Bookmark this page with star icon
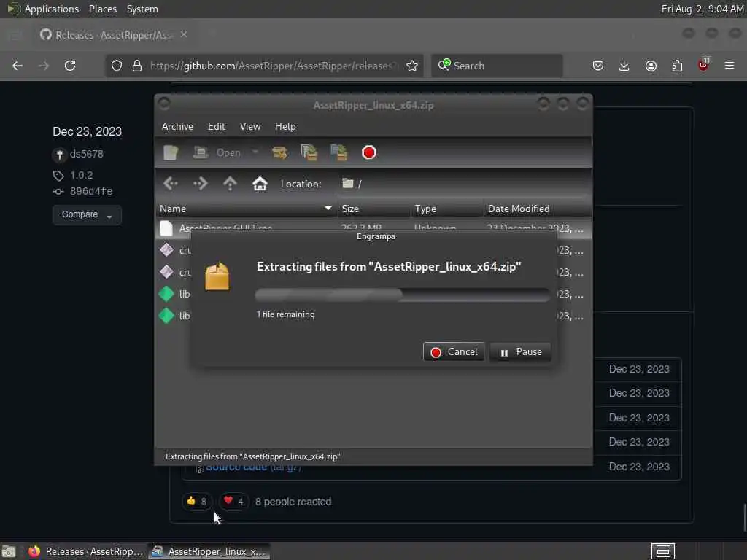 (x=412, y=66)
